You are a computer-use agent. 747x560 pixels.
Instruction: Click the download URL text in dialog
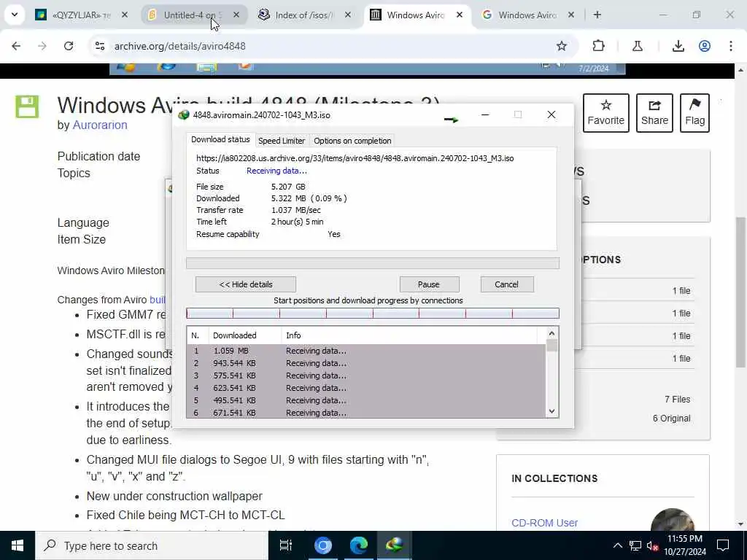point(355,158)
